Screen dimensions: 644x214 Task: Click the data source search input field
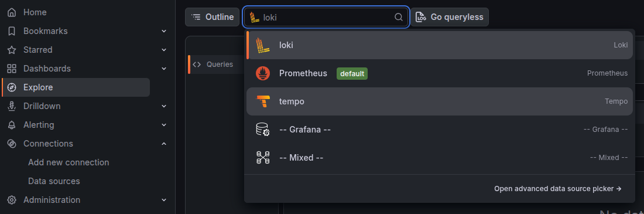pyautogui.click(x=326, y=17)
